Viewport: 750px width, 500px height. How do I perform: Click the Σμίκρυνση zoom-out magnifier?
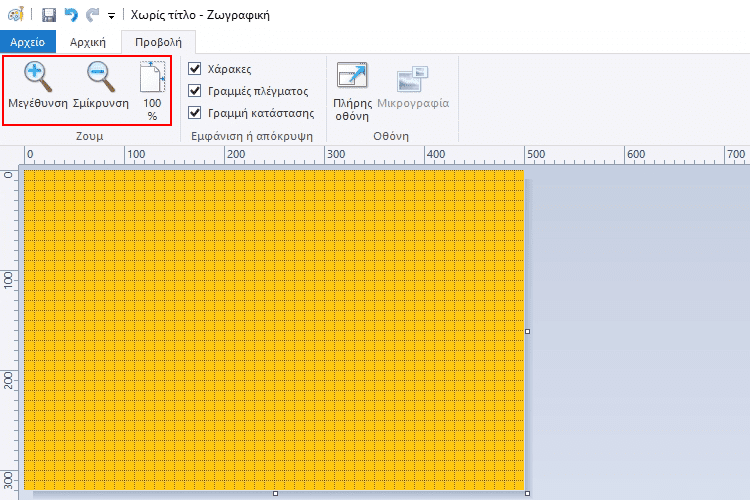pos(101,78)
